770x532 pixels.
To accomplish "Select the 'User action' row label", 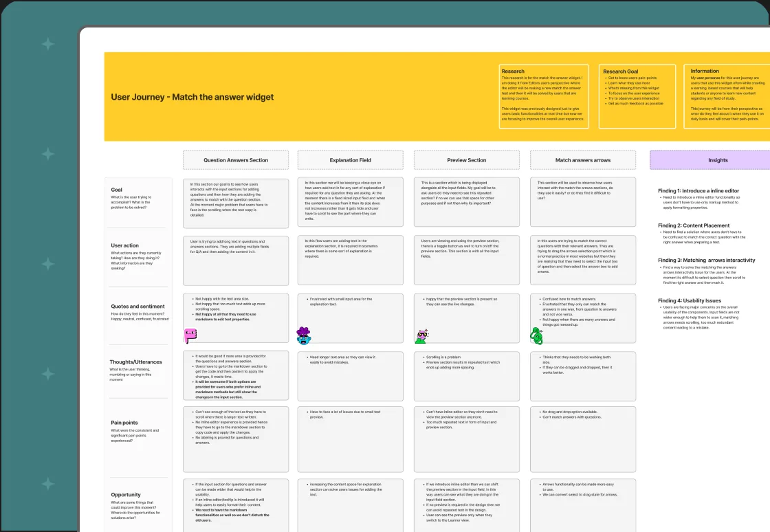I will 124,245.
